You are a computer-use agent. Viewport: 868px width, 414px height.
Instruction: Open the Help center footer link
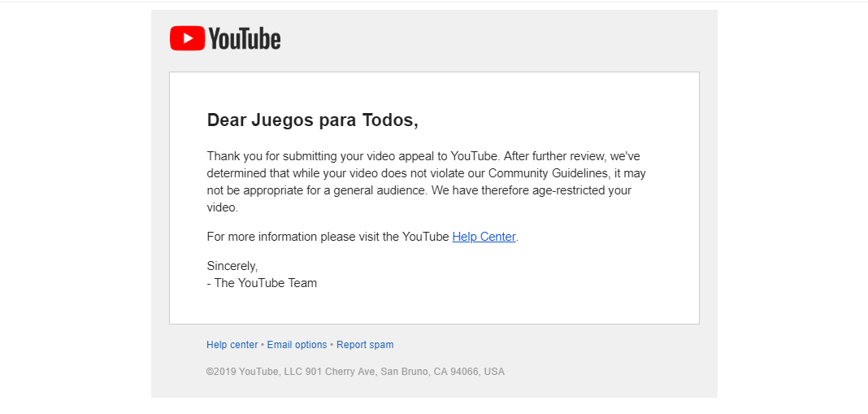point(232,345)
